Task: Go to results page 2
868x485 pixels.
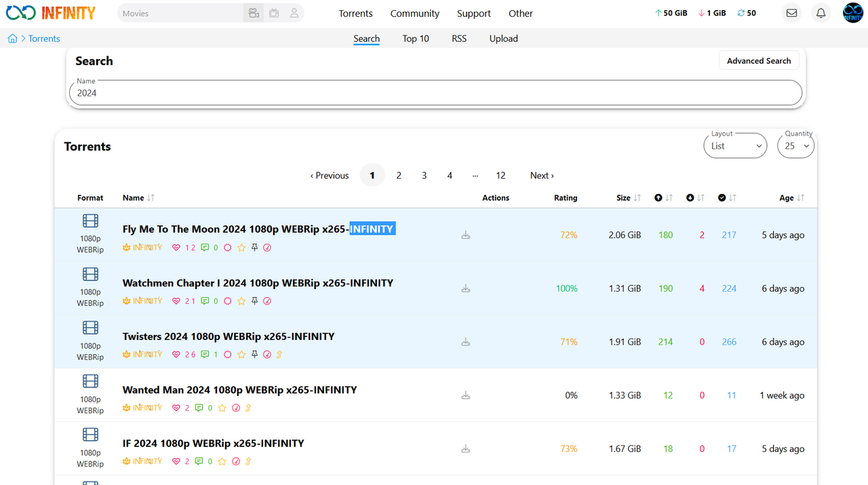Action: tap(399, 175)
